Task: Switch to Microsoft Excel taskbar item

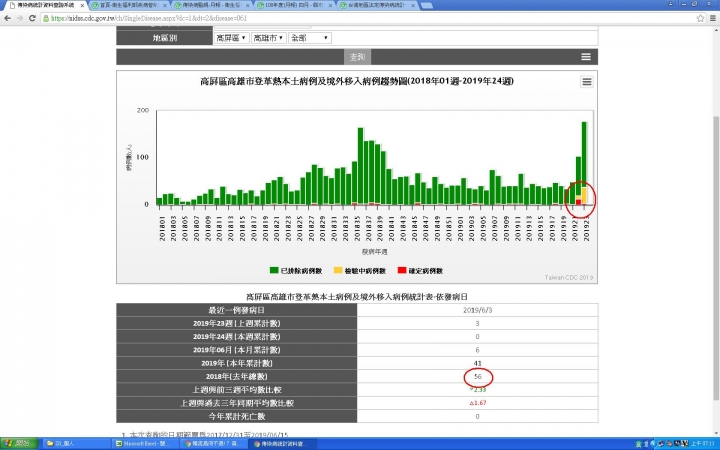Action: coord(146,444)
